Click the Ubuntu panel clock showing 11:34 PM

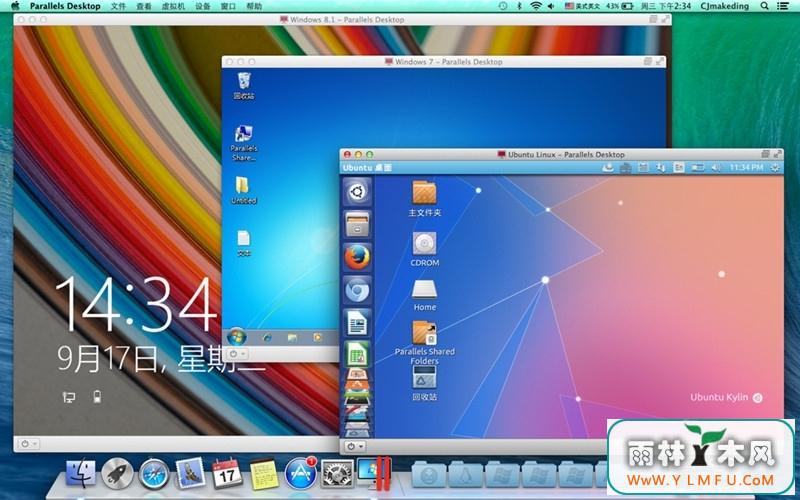(x=746, y=167)
